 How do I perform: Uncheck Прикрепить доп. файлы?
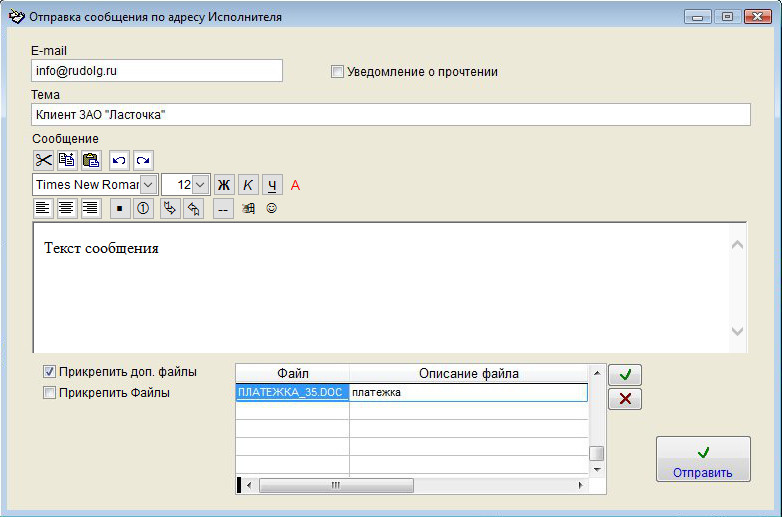tap(49, 371)
